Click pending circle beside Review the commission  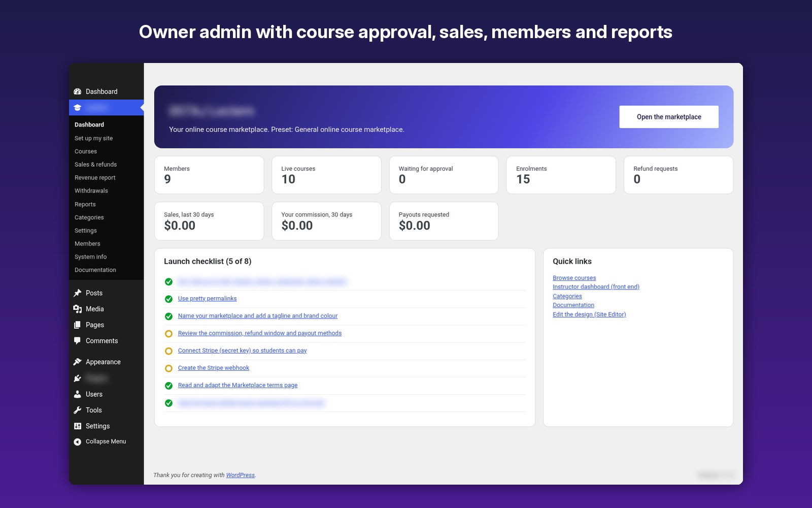pos(169,334)
